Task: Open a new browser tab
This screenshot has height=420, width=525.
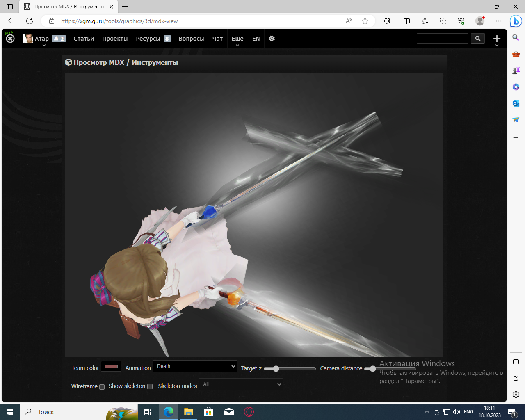Action: pyautogui.click(x=125, y=7)
